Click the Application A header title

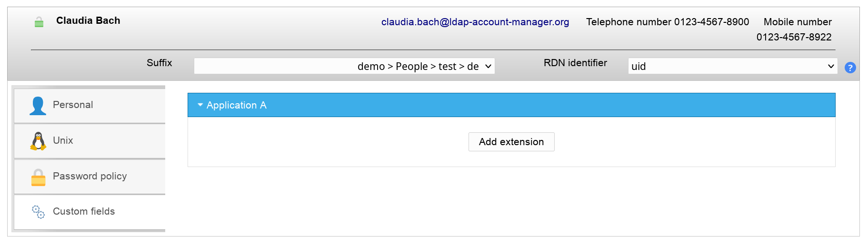(236, 105)
